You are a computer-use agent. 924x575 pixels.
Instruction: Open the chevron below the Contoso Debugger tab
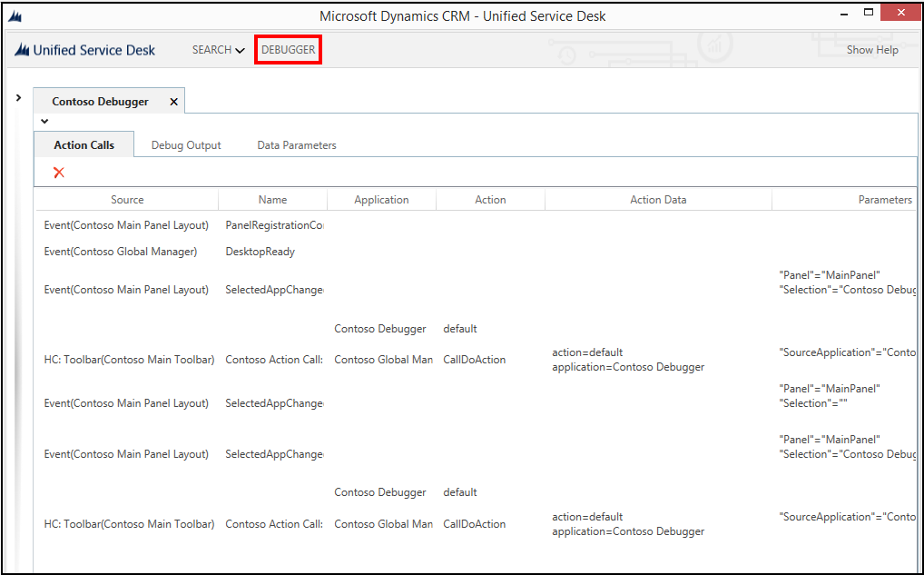tap(44, 121)
